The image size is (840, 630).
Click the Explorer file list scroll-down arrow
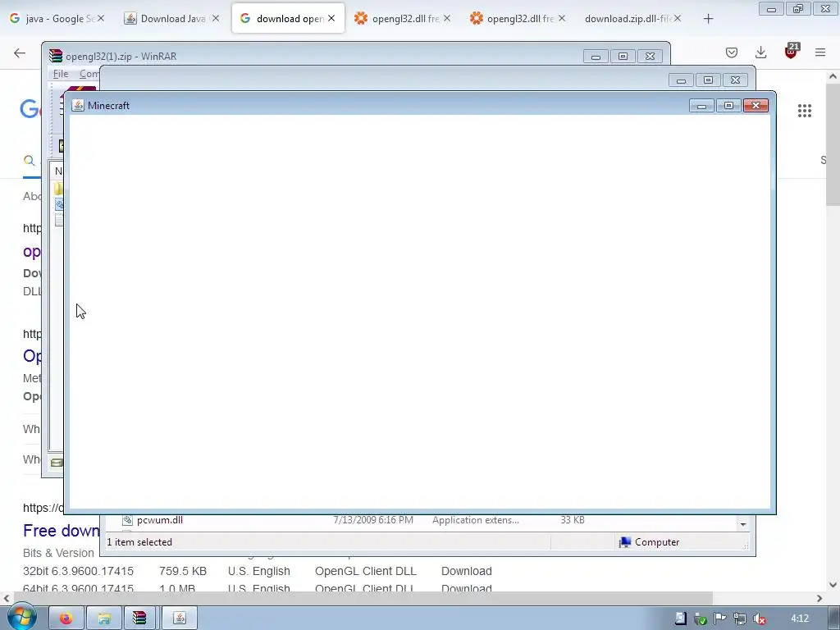point(743,524)
